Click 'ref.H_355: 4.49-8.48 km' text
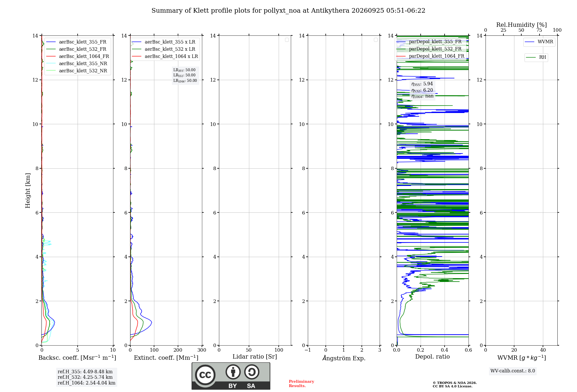Screen dimensions: 577x392 tap(85, 372)
